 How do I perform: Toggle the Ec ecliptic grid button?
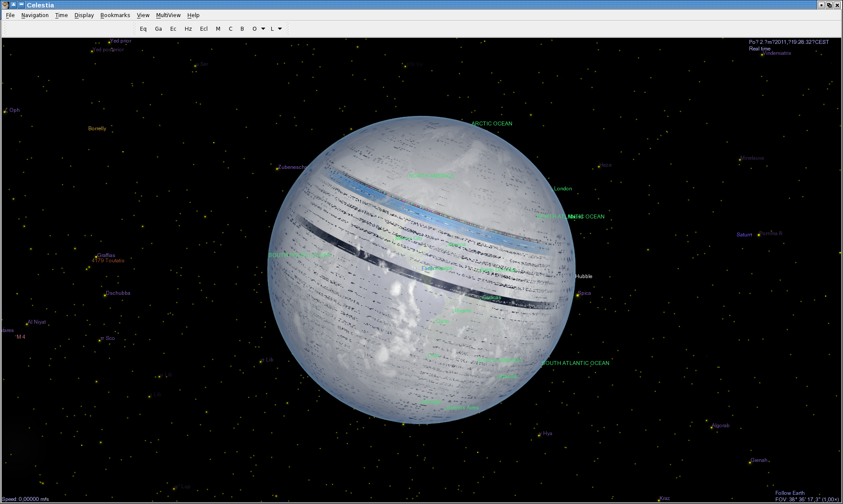point(173,29)
